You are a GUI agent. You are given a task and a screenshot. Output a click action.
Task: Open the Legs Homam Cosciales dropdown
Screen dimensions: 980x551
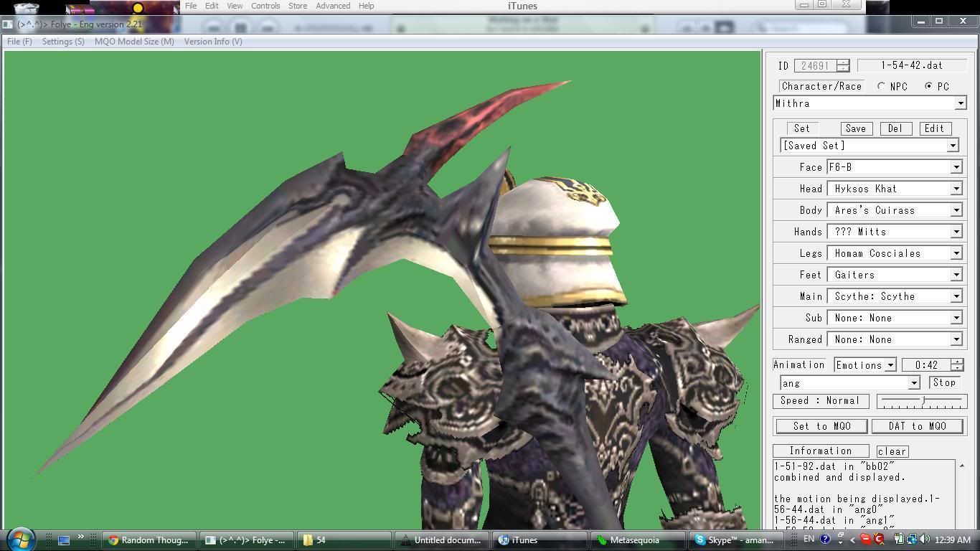(x=956, y=253)
